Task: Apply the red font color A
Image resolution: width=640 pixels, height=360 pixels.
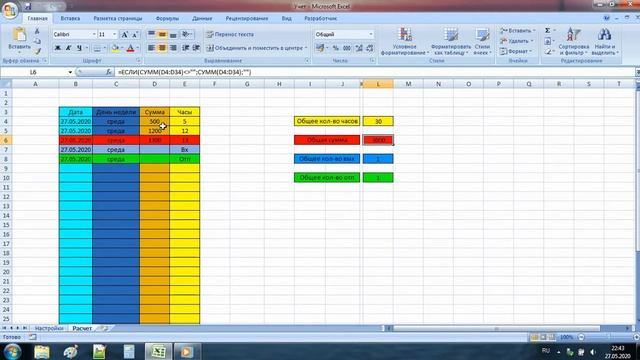Action: [130, 48]
